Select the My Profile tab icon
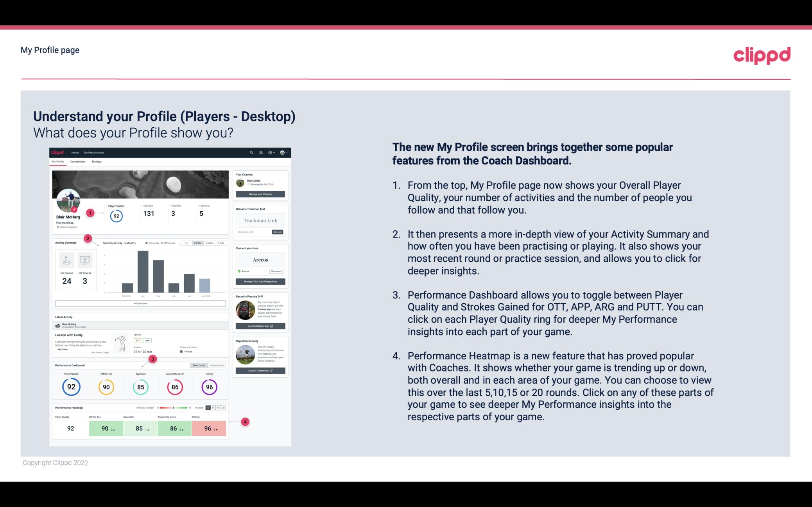 (59, 162)
